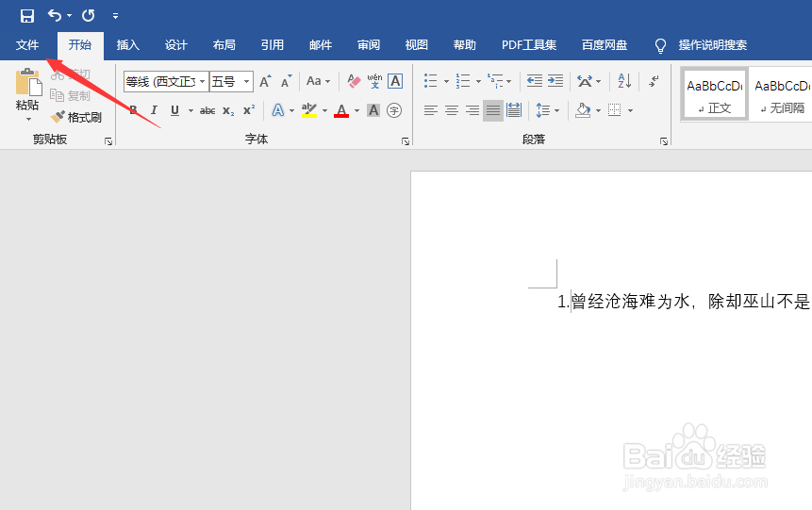The height and width of the screenshot is (510, 812).
Task: Apply the character border icon
Action: point(395,81)
